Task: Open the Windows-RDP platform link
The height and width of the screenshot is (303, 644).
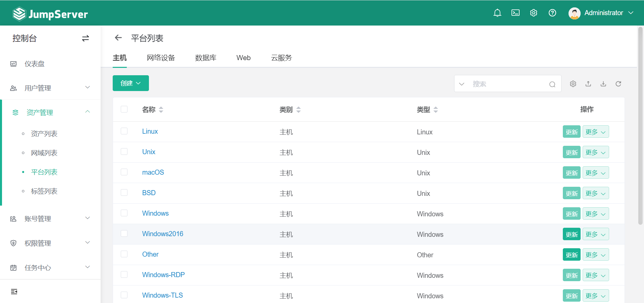Action: point(163,275)
